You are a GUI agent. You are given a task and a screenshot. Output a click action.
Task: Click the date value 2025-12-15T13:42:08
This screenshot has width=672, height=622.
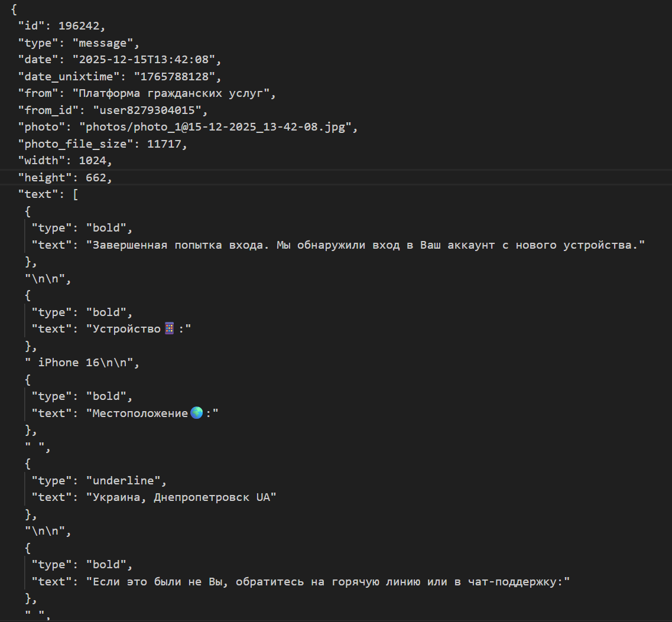147,60
